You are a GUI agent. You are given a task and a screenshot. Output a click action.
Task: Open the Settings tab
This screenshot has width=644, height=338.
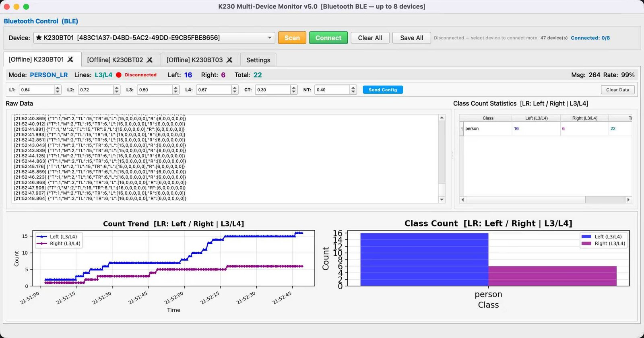(x=258, y=60)
